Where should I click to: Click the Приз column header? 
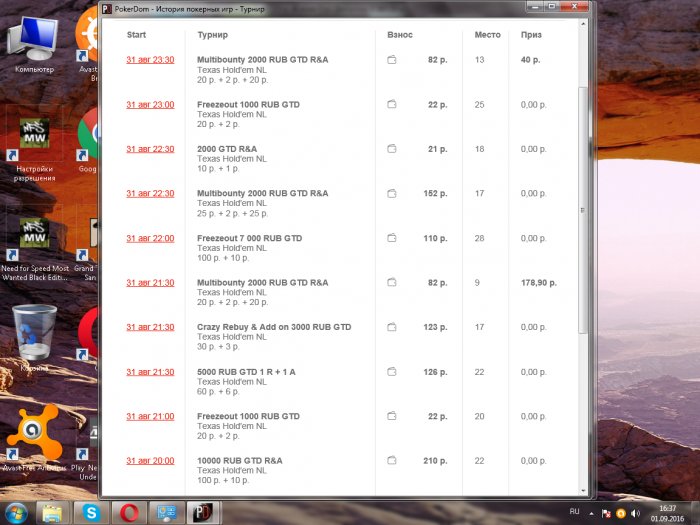(531, 35)
